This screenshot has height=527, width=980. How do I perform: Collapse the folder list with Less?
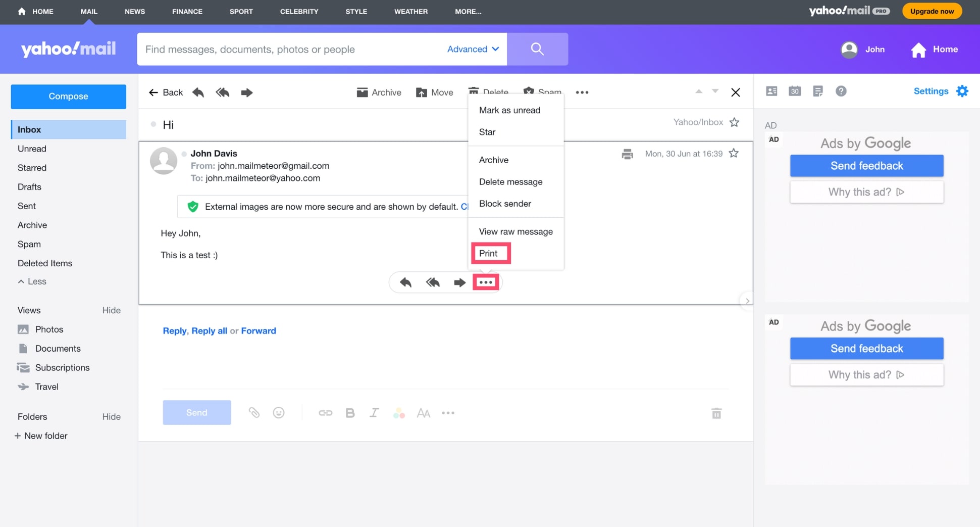click(32, 281)
